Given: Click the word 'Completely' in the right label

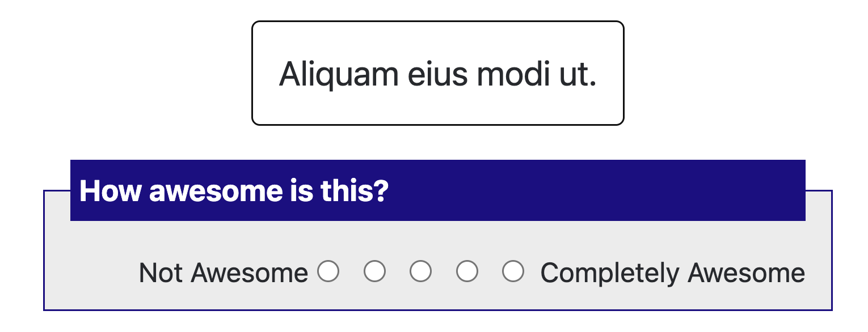Looking at the screenshot, I should [x=609, y=273].
